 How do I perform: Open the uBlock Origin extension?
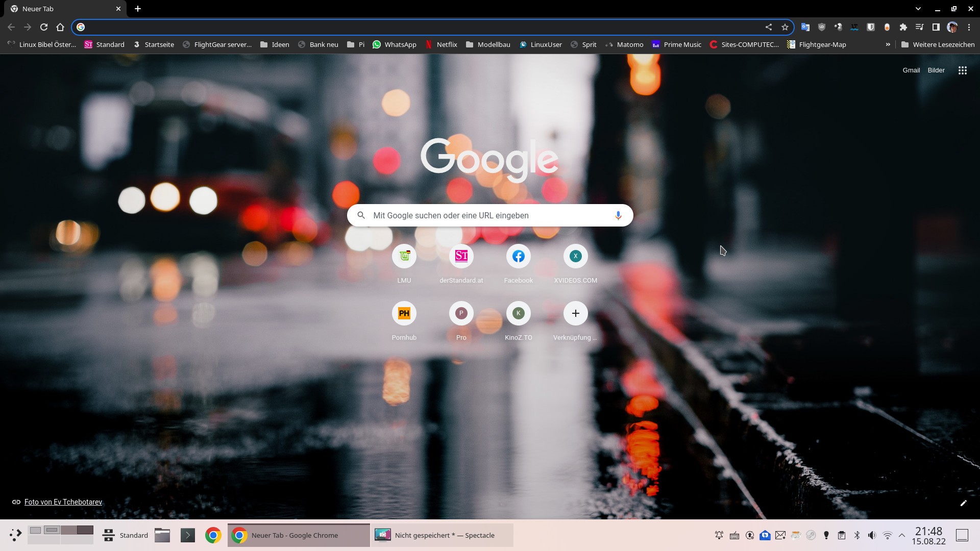point(821,27)
